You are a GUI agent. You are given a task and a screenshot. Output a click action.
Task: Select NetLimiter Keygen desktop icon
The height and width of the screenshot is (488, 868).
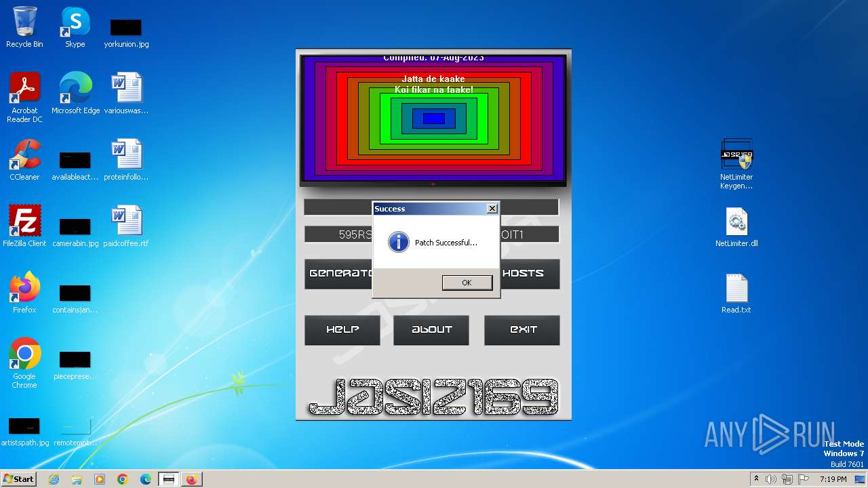(736, 165)
